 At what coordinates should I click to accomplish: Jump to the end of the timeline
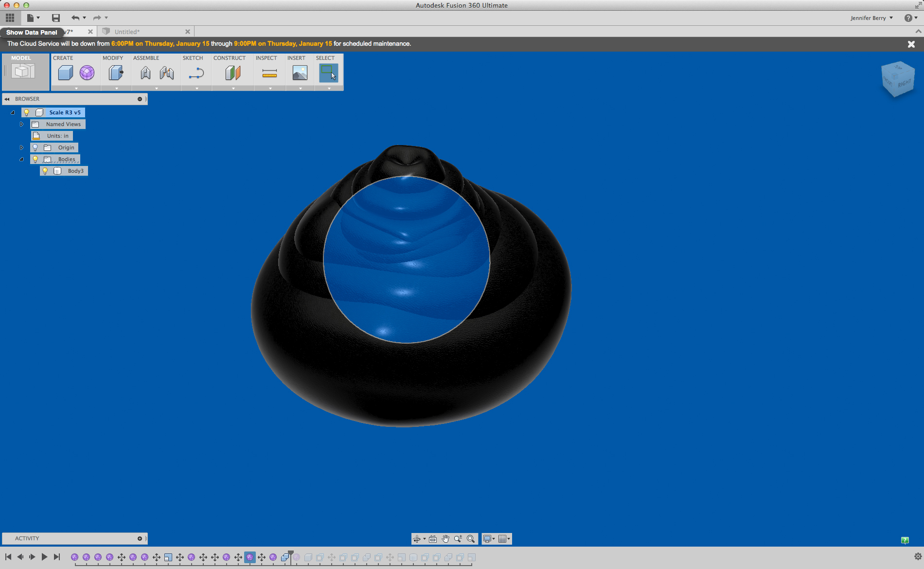[x=57, y=557]
